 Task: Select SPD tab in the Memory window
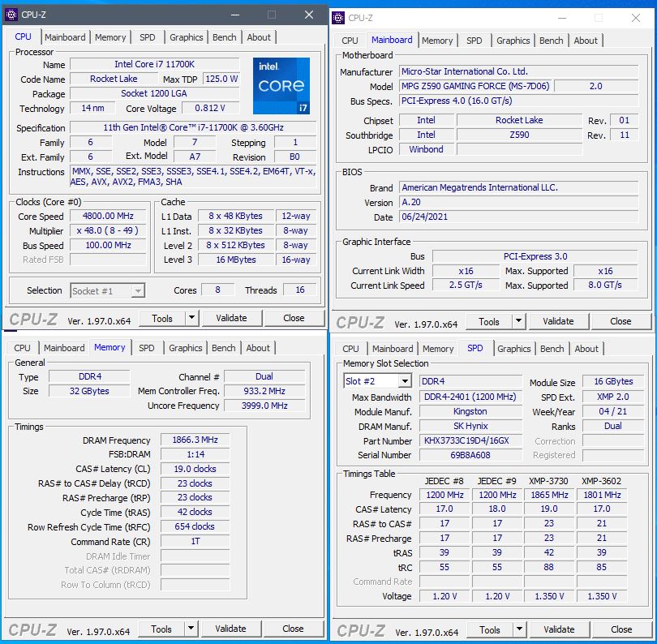(x=146, y=348)
